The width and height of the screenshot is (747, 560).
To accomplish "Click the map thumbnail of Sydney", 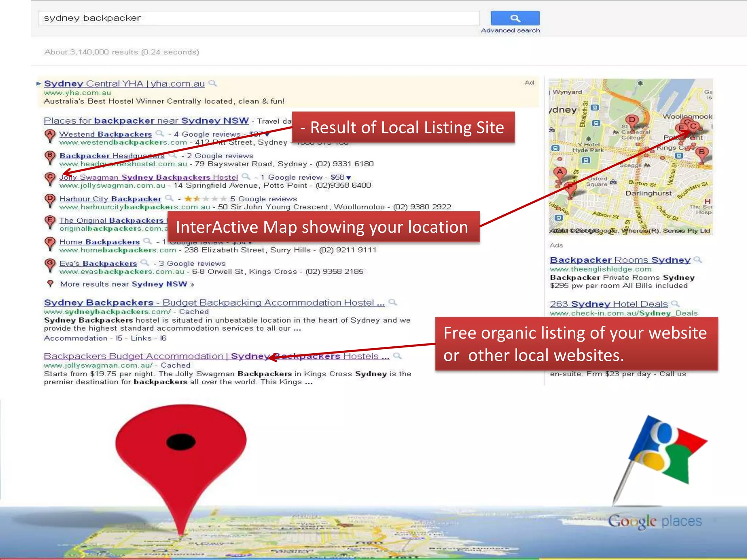I will click(x=630, y=157).
